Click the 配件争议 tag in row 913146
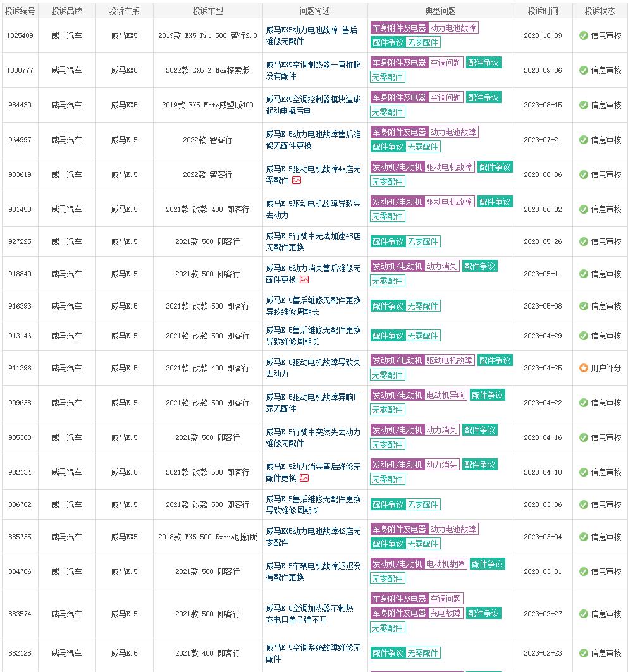The width and height of the screenshot is (628, 672). 388,336
